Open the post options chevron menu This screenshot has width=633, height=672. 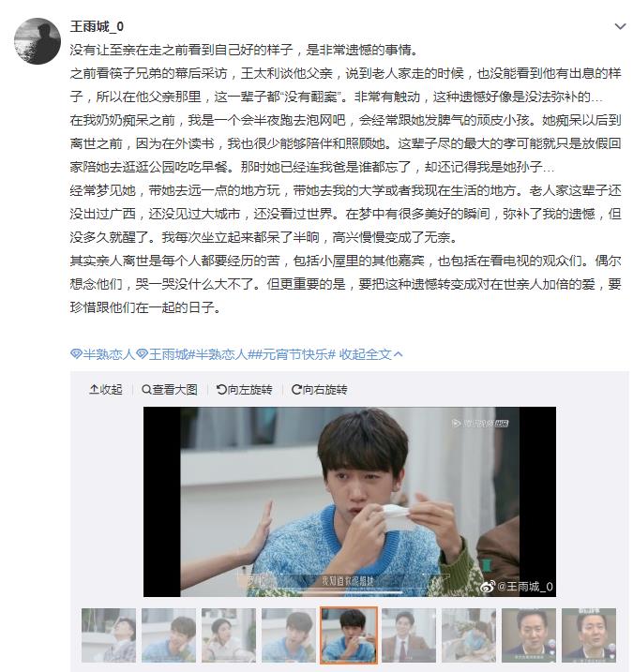click(620, 26)
